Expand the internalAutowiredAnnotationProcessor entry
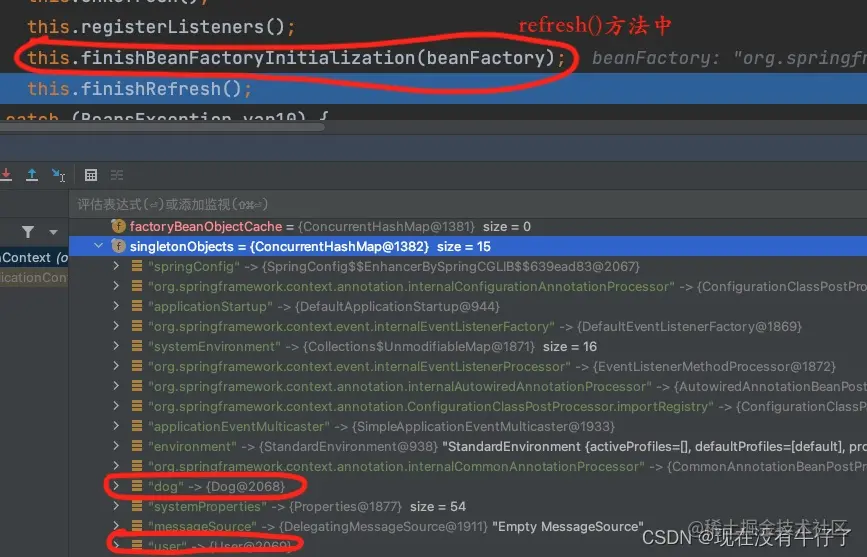Screen dimensions: 867x557 point(116,386)
